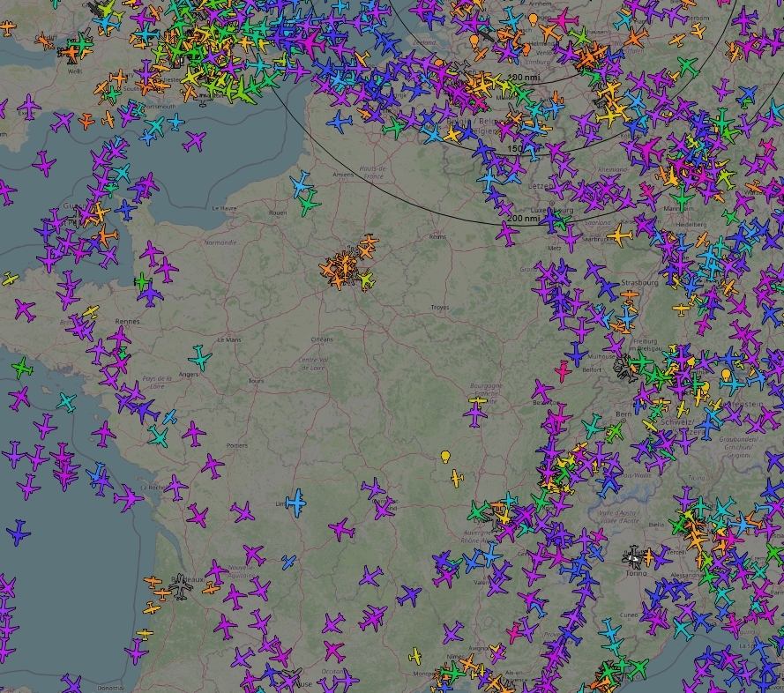Select the small blue plane south of Limoges
This screenshot has height=693, width=784.
coord(288,562)
